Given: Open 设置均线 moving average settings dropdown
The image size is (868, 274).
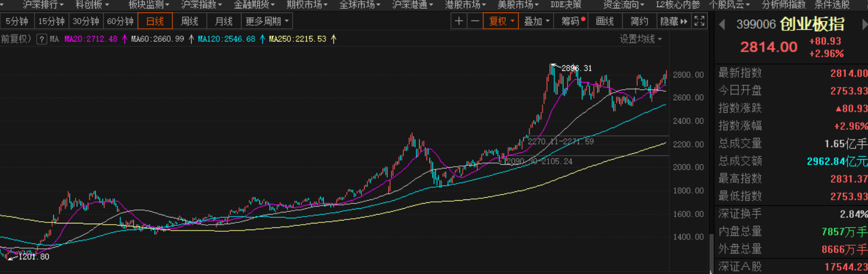Looking at the screenshot, I should click(641, 39).
